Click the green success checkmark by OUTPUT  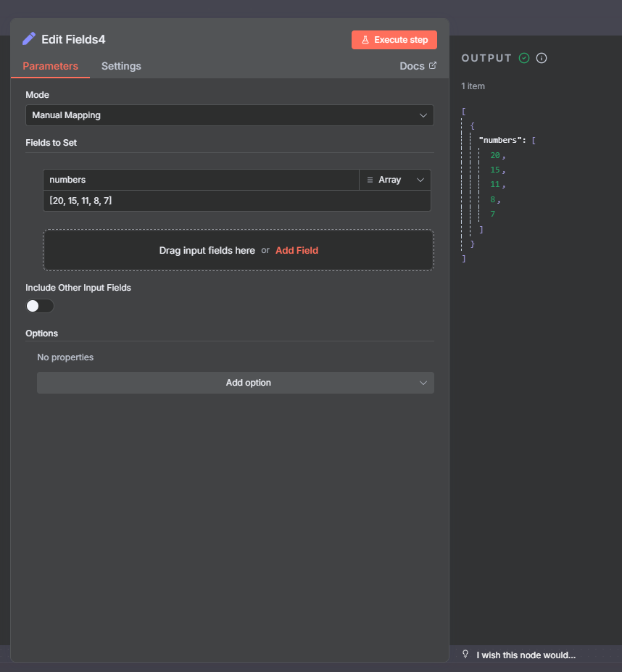pos(524,58)
